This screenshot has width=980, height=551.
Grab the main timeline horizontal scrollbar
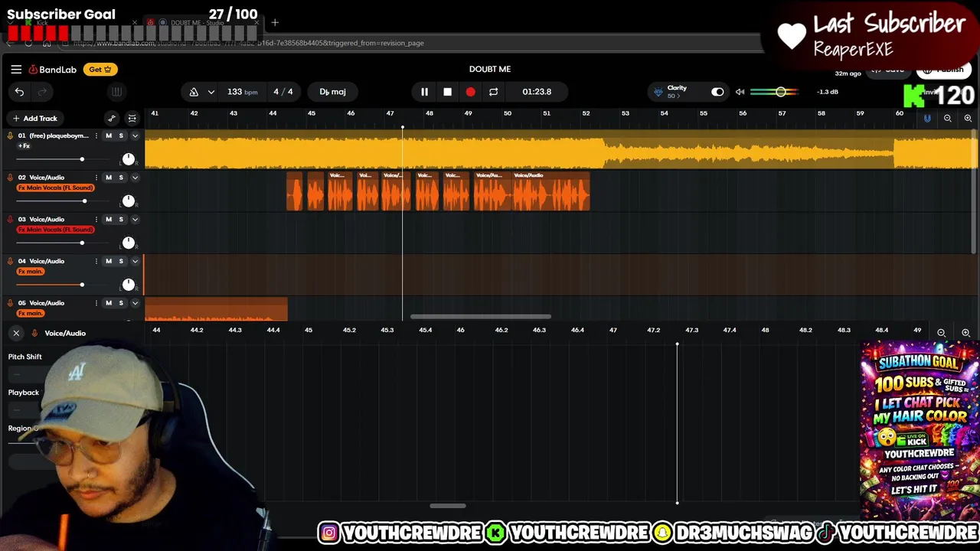[480, 317]
